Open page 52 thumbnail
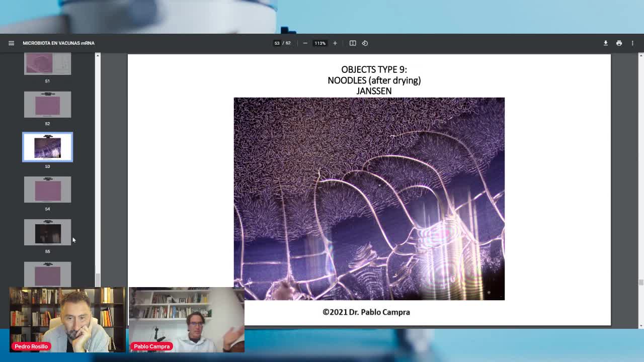The width and height of the screenshot is (644, 362). [47, 105]
